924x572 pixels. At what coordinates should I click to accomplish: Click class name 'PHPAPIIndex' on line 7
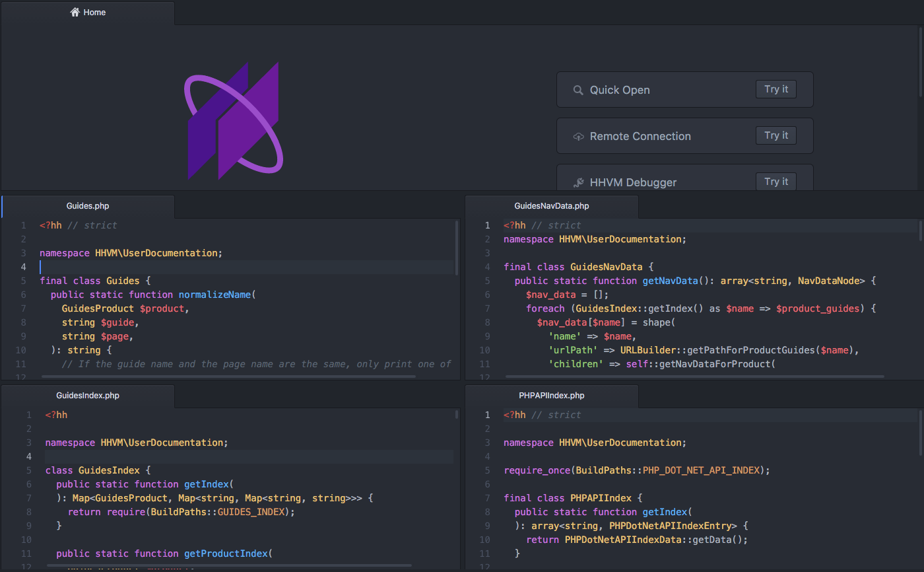601,498
